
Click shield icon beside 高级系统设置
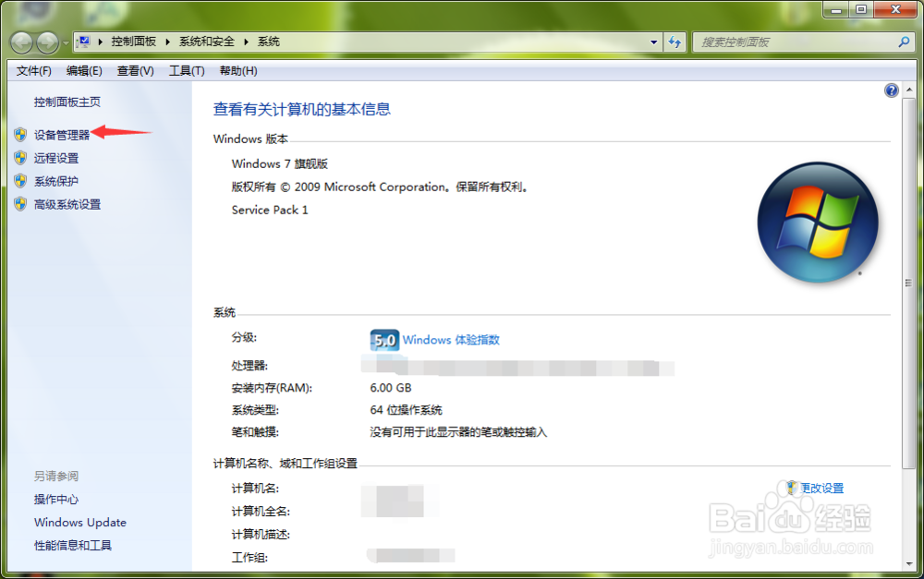(20, 204)
